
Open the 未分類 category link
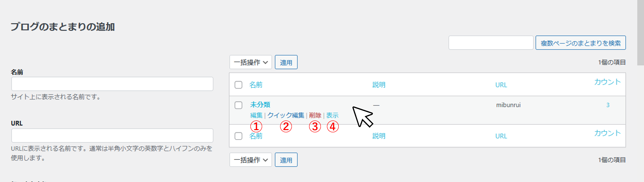pos(260,105)
